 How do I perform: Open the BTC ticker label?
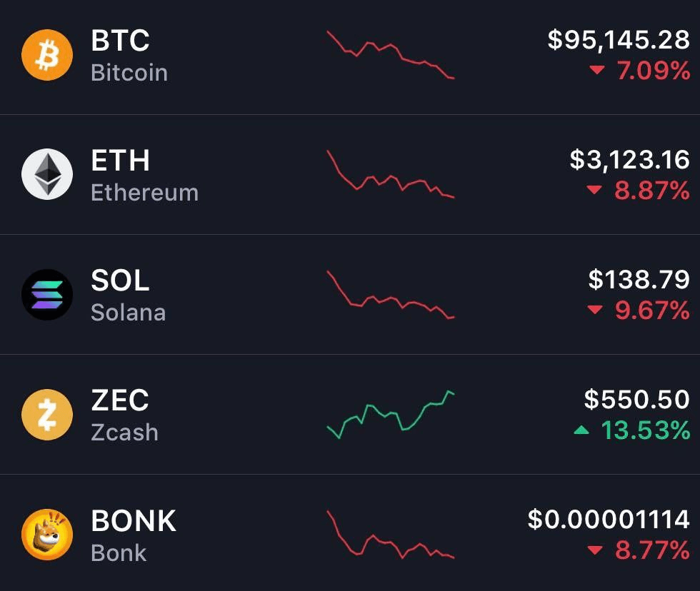(x=120, y=41)
